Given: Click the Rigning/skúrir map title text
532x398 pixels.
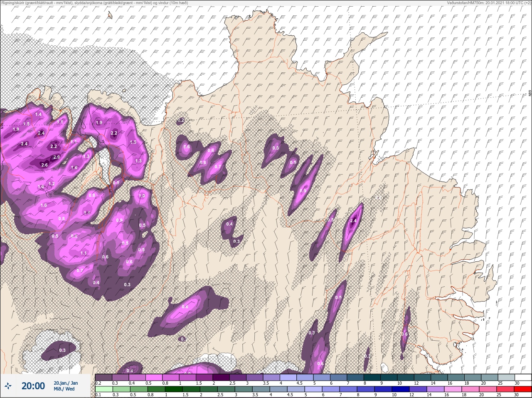Looking at the screenshot, I should click(94, 2).
